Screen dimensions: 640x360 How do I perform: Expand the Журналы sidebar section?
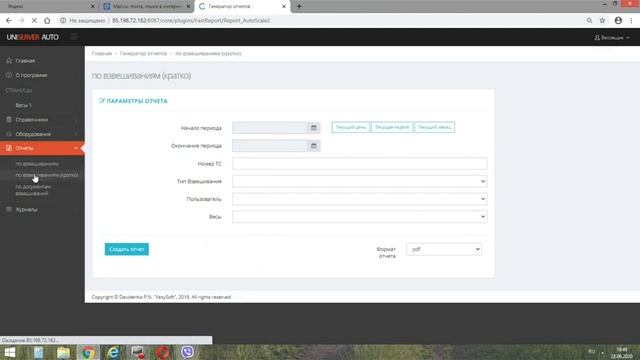click(42, 209)
